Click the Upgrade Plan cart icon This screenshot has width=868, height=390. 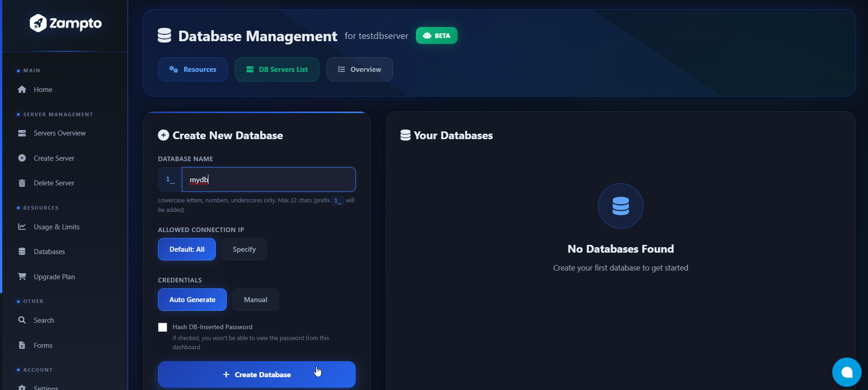click(22, 276)
